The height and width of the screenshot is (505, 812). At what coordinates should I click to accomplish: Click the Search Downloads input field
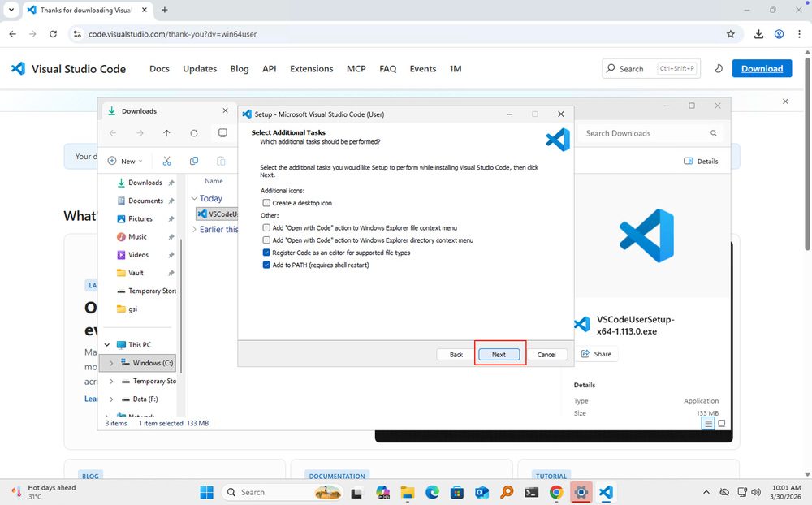pos(646,133)
